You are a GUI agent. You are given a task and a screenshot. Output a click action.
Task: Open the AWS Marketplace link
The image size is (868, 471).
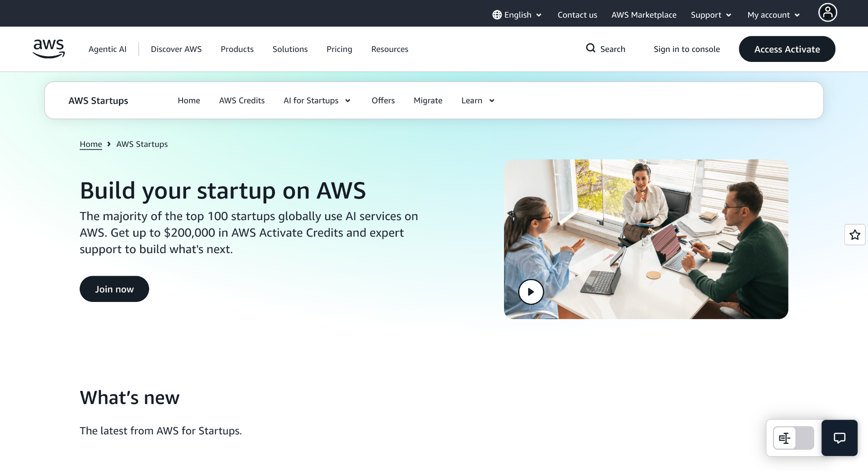644,15
